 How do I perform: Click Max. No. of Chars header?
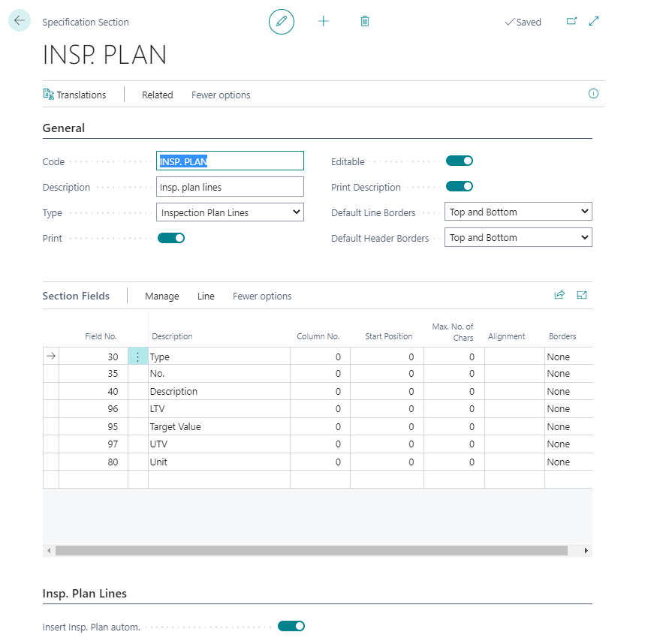[453, 332]
